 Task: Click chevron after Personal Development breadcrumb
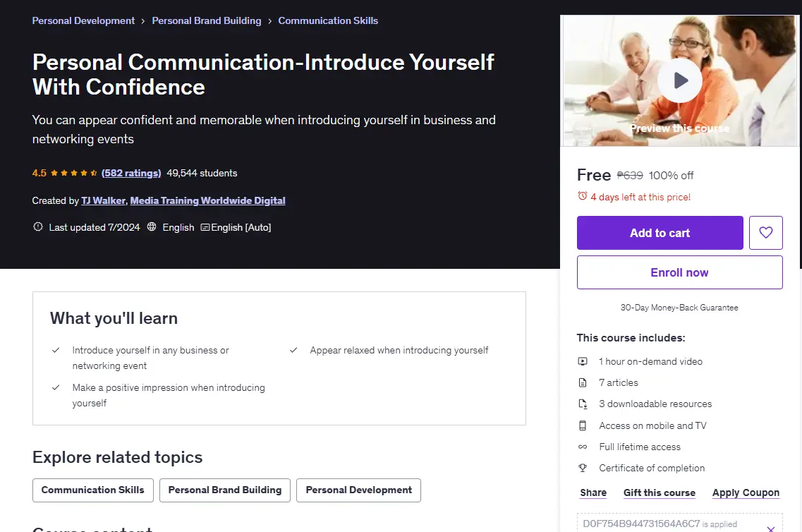(143, 21)
